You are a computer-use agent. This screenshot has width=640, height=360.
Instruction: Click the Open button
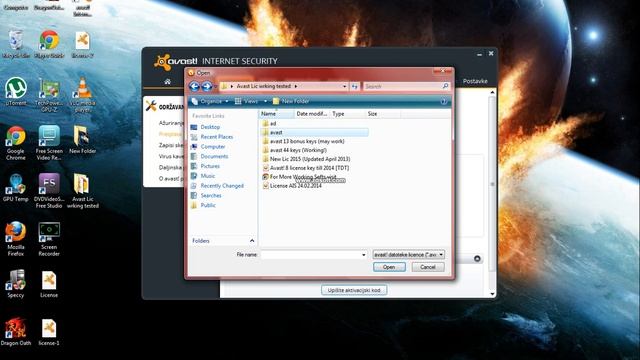tap(389, 267)
